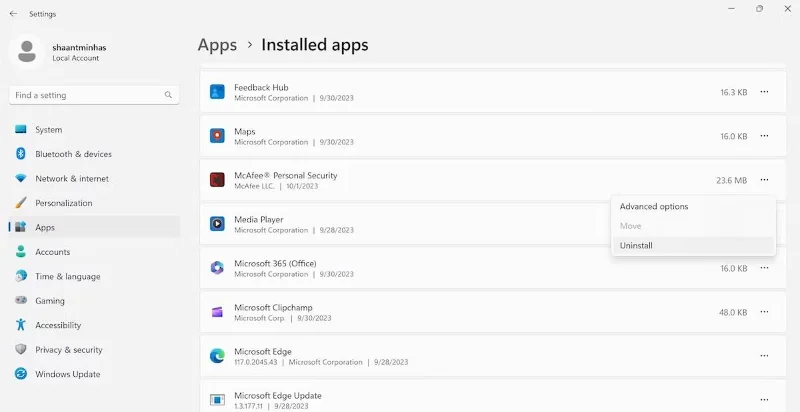
Task: Select Microsoft Clipchamp name
Action: (273, 307)
